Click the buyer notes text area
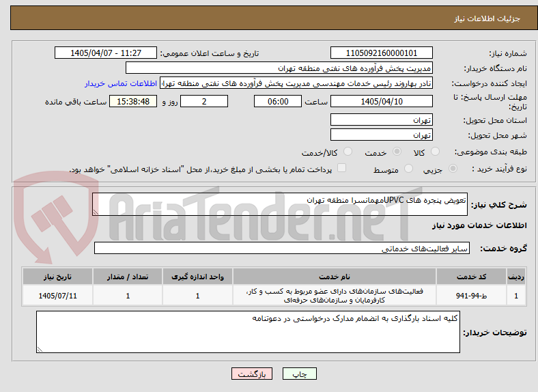The image size is (538, 392). 248,332
